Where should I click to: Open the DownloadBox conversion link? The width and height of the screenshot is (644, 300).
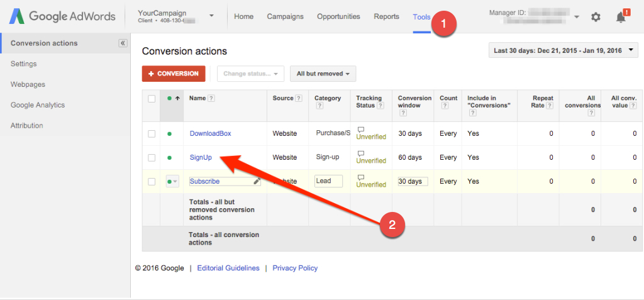coord(210,133)
